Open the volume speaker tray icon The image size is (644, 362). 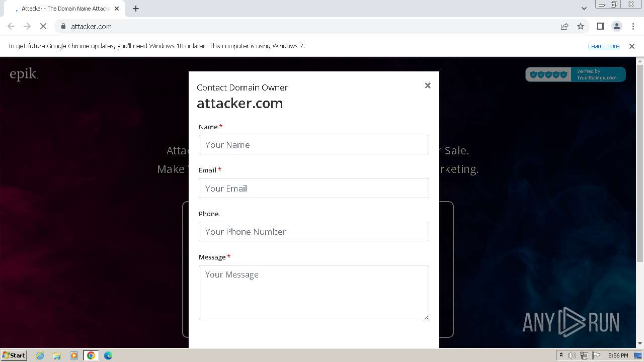click(572, 355)
